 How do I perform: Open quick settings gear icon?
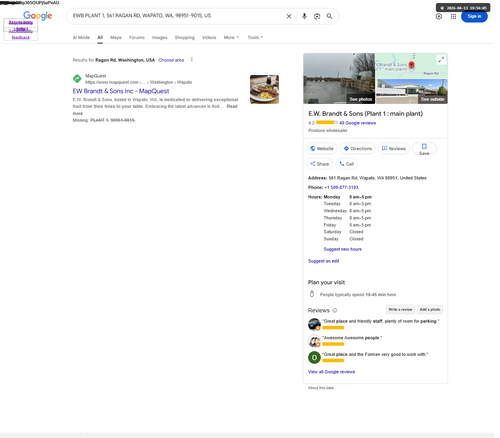[x=439, y=16]
